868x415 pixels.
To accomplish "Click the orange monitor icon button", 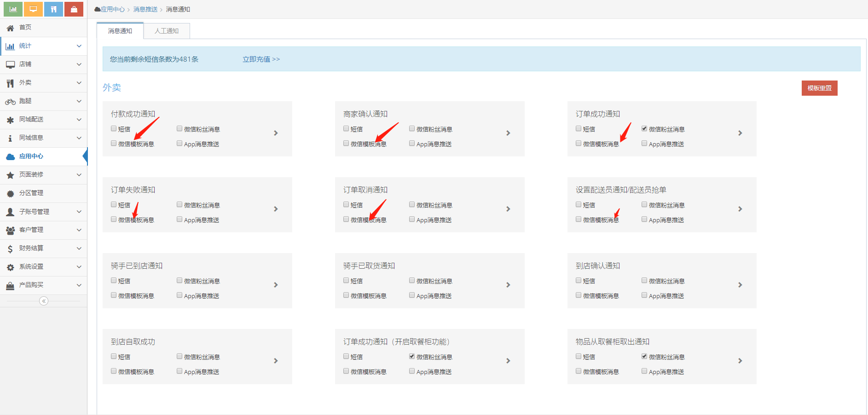I will [x=33, y=9].
